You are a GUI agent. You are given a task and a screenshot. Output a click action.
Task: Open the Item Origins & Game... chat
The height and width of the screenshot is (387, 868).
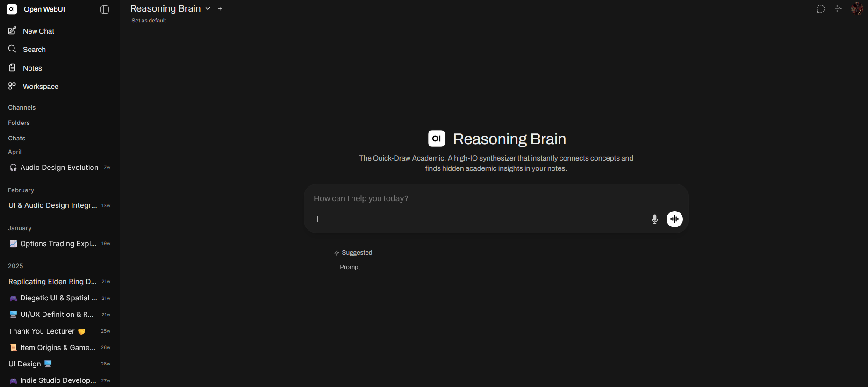pos(60,348)
